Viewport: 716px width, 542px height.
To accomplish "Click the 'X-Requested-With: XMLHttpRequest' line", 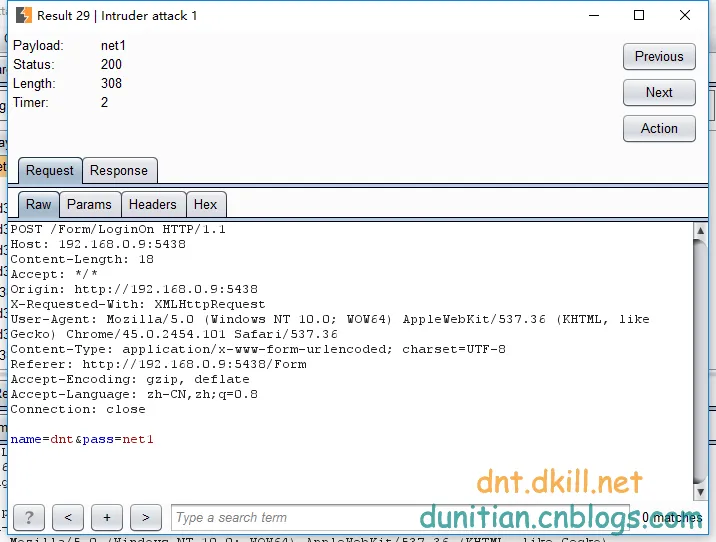I will click(138, 305).
